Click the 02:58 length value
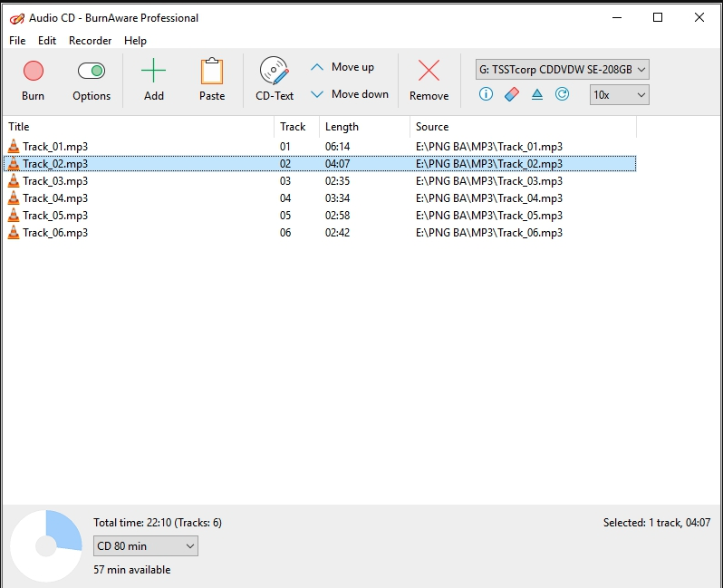This screenshot has height=588, width=723. click(338, 216)
